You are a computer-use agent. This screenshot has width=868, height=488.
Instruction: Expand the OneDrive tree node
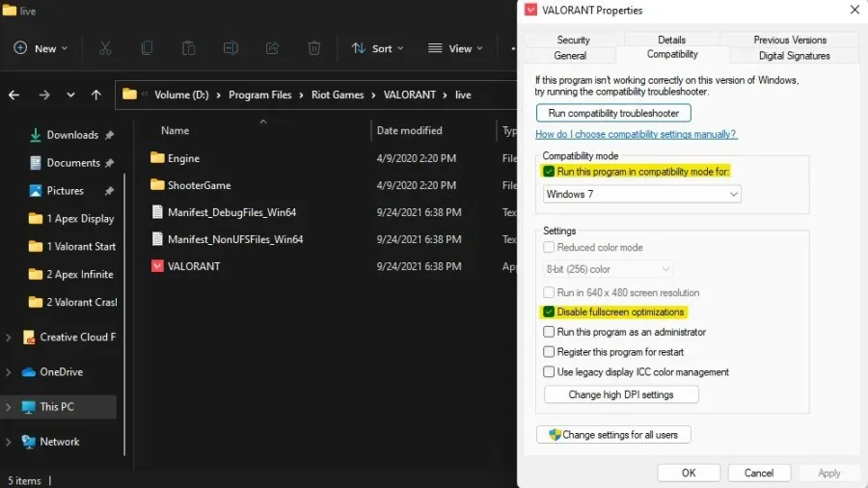tap(9, 372)
